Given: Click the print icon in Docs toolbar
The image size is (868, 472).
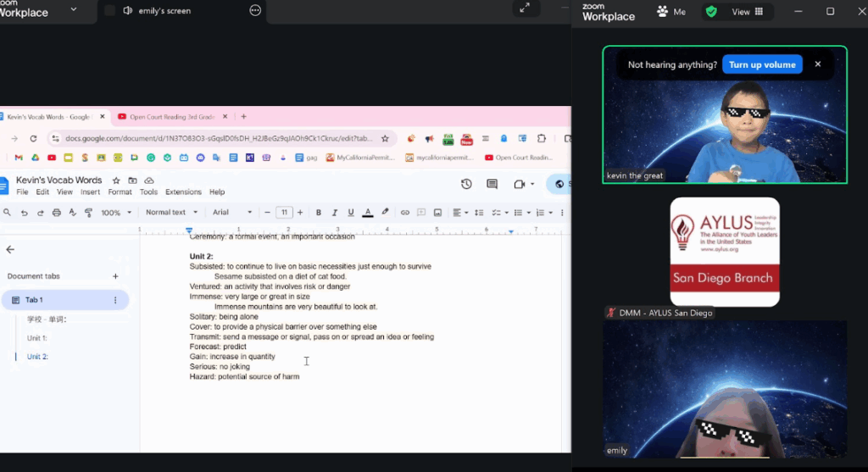Looking at the screenshot, I should pos(56,213).
